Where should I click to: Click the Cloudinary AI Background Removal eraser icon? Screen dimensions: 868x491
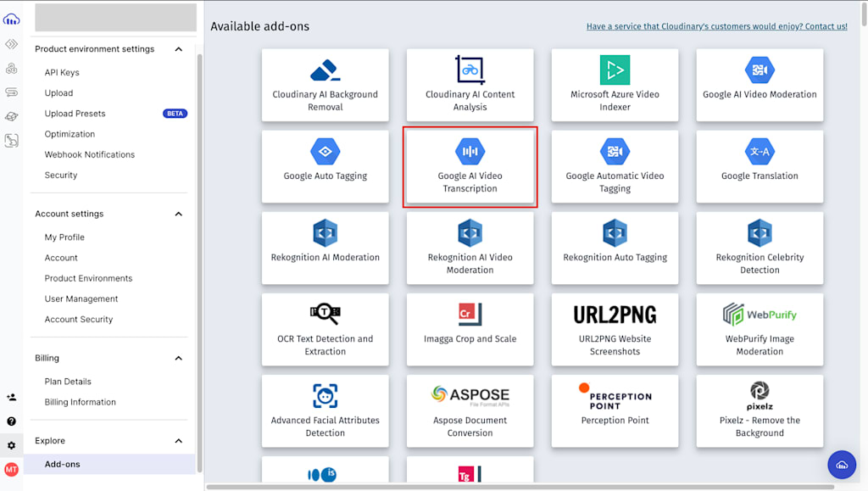tap(325, 70)
